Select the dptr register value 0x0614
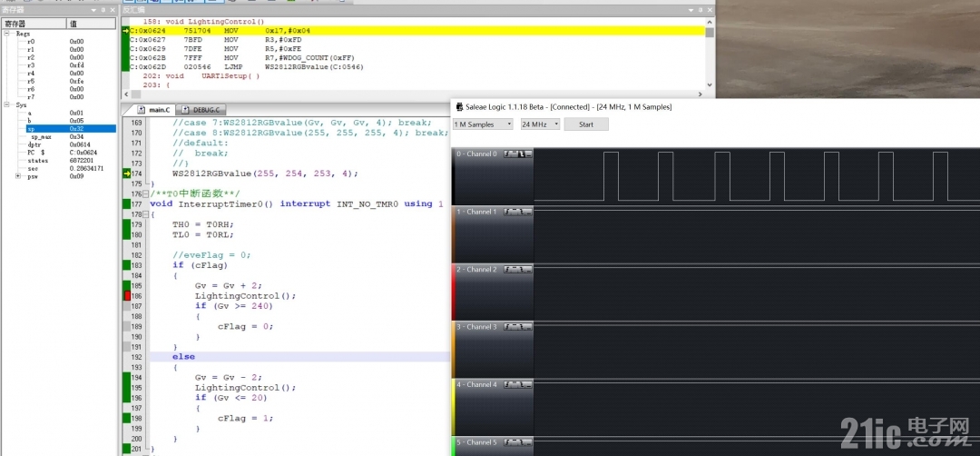980x456 pixels. (78, 144)
